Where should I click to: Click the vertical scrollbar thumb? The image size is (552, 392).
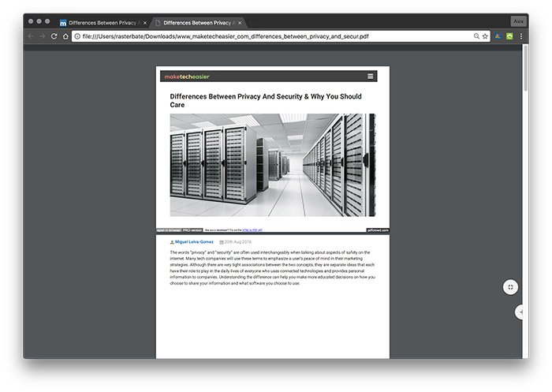[x=526, y=68]
